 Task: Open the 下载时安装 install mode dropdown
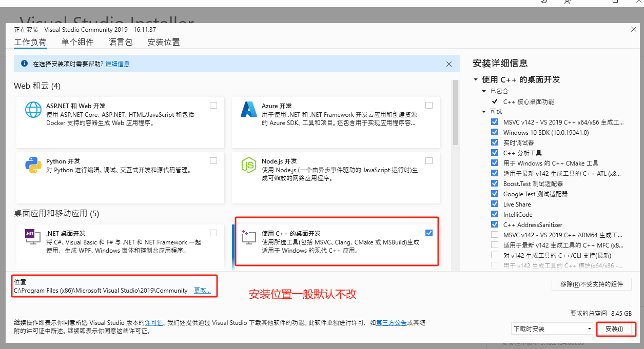coord(552,329)
